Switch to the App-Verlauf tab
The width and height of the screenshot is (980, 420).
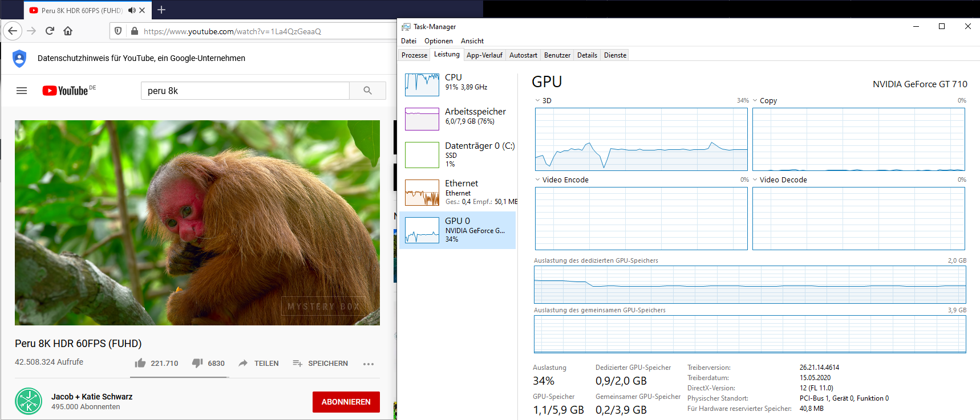pyautogui.click(x=484, y=55)
